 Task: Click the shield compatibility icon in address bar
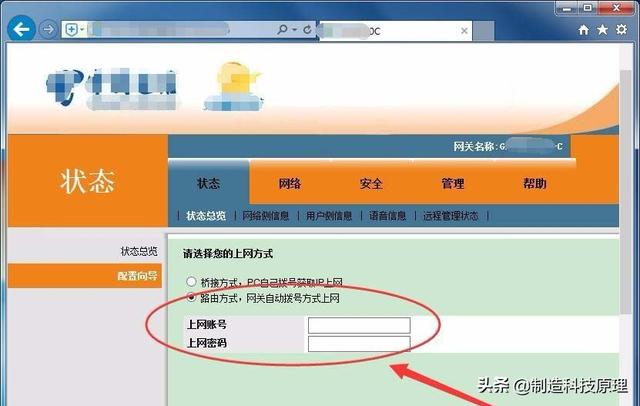71,29
